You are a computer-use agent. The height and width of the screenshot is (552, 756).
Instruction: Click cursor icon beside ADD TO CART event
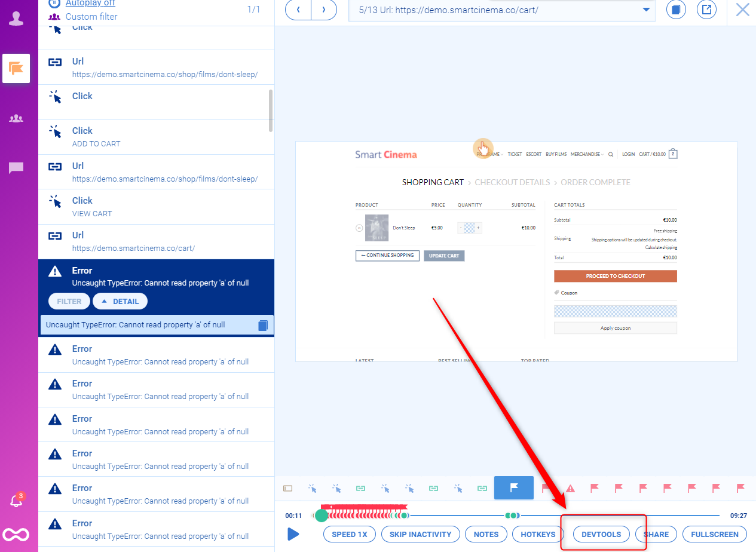(55, 131)
